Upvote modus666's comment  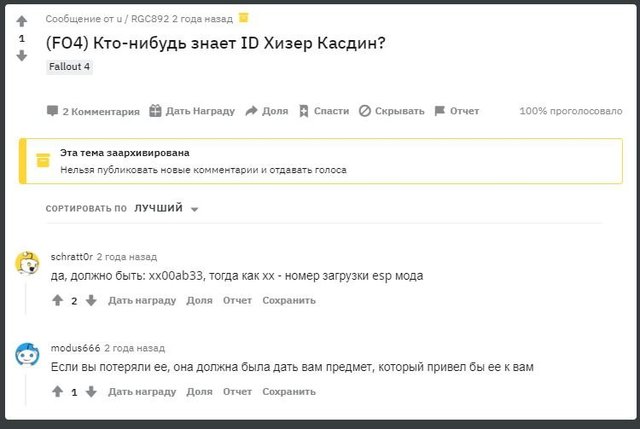[x=57, y=392]
